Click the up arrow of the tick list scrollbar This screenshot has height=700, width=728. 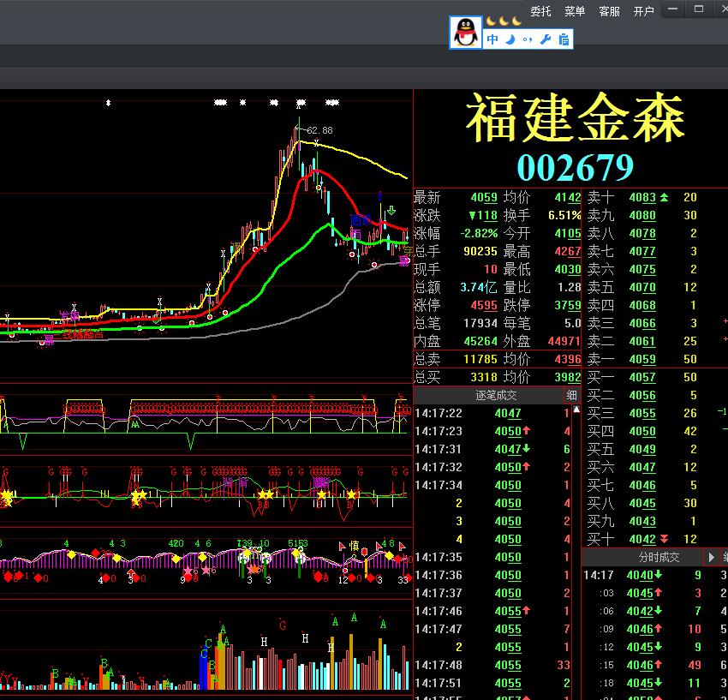click(x=576, y=410)
